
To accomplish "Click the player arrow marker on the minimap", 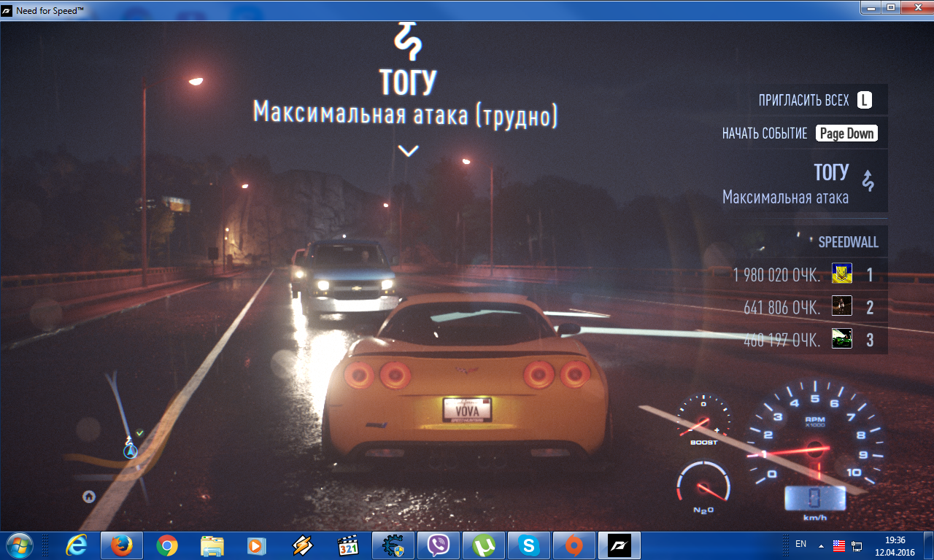I will click(x=130, y=451).
